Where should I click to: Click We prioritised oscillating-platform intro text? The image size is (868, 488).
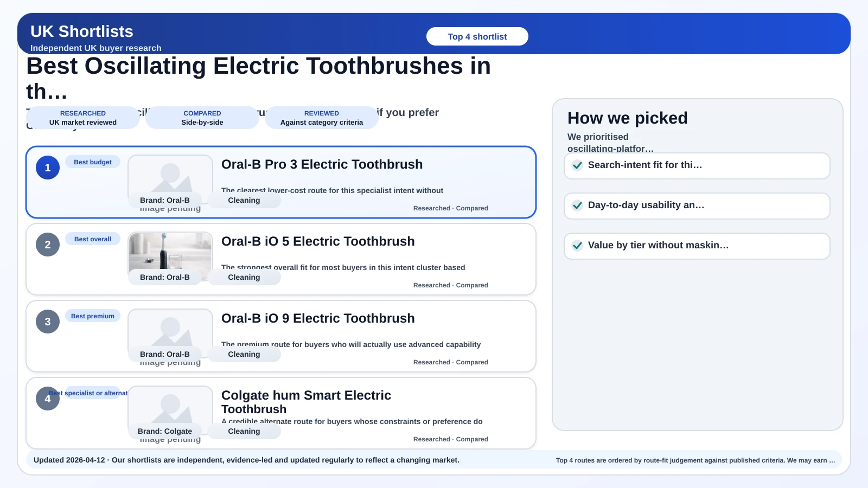[x=610, y=142]
